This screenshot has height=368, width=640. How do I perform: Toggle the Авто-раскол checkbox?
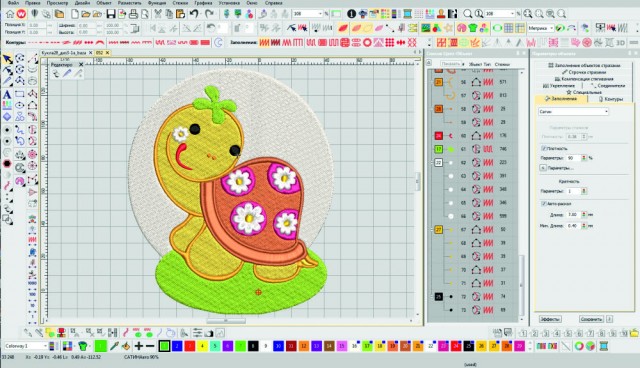544,204
